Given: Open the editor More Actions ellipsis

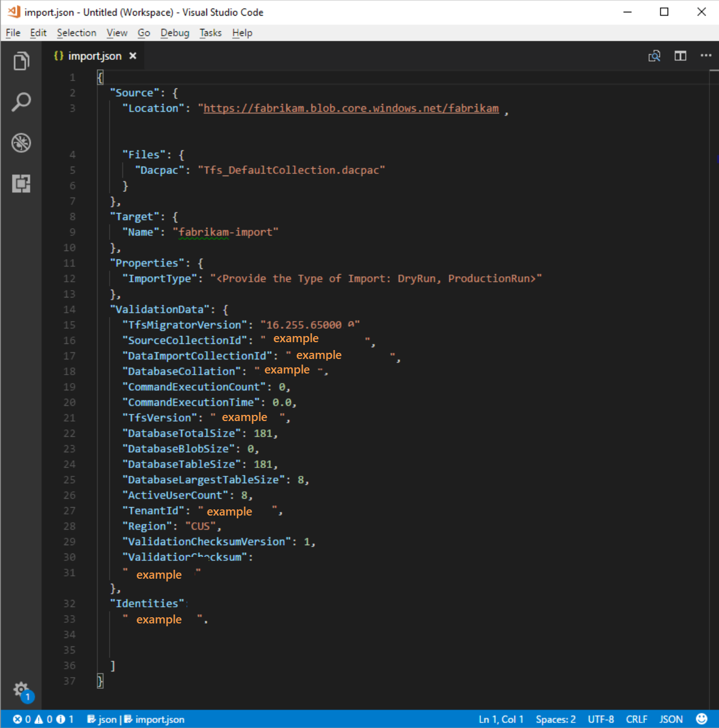Looking at the screenshot, I should [x=706, y=55].
